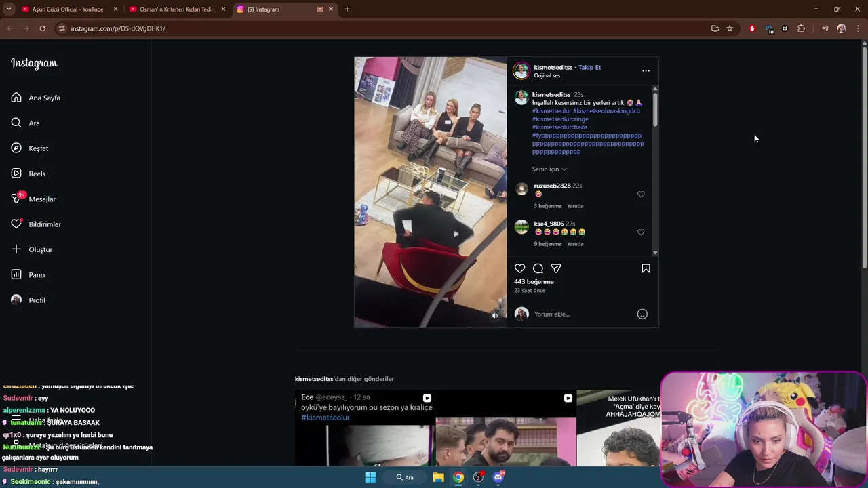Open ruzuseb2828 commenter profile

[x=552, y=186]
